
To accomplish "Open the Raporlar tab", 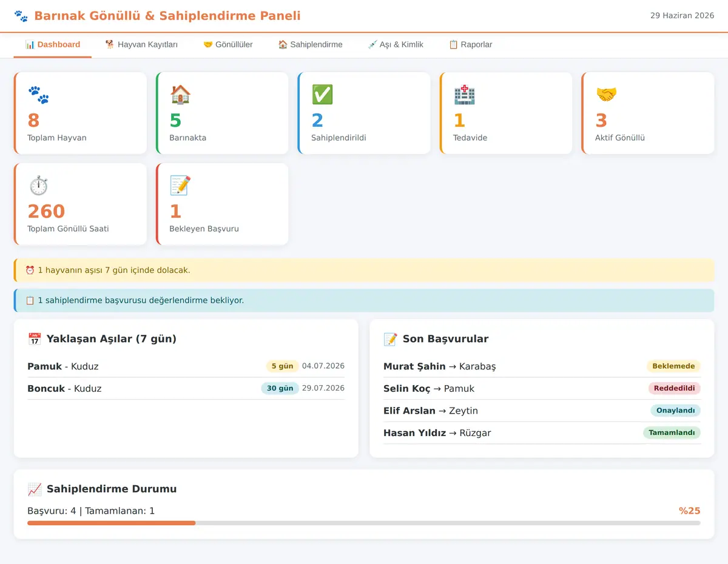I will pyautogui.click(x=470, y=45).
